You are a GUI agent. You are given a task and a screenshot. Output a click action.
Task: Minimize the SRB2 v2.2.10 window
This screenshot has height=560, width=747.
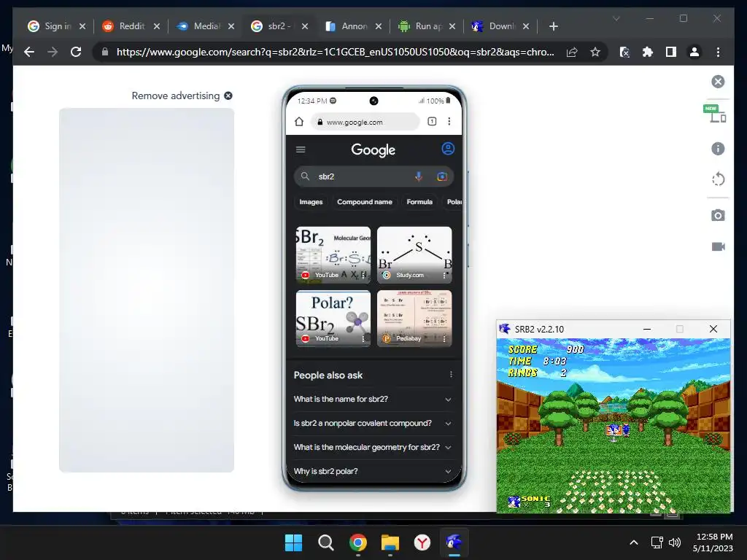point(647,329)
